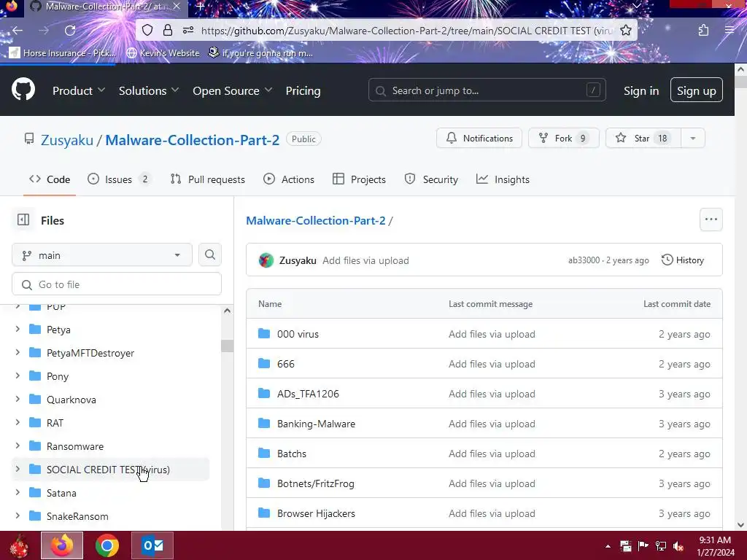This screenshot has width=747, height=560.
Task: Expand the Petya folder chevron
Action: click(18, 329)
